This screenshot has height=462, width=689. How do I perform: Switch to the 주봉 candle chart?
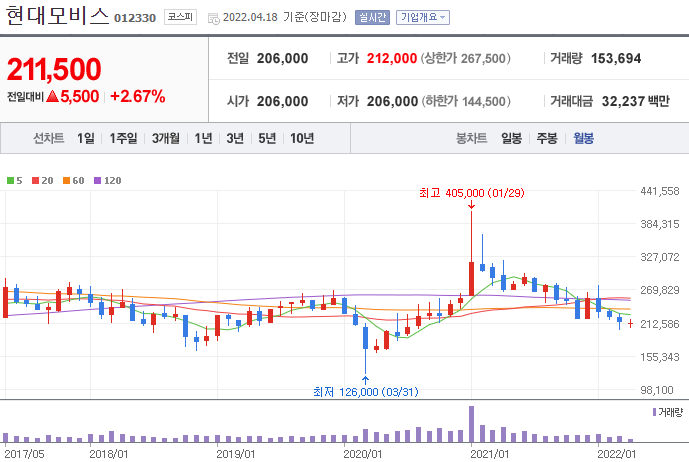[547, 138]
